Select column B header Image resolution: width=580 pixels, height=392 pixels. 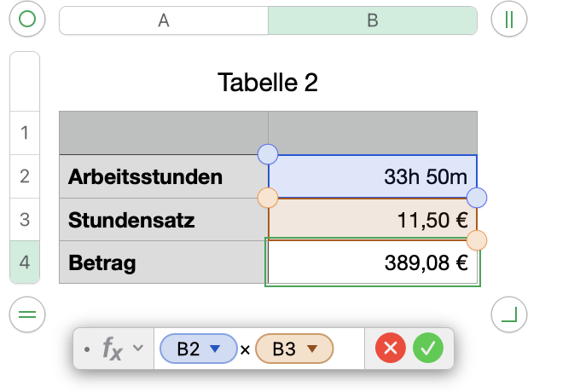372,20
